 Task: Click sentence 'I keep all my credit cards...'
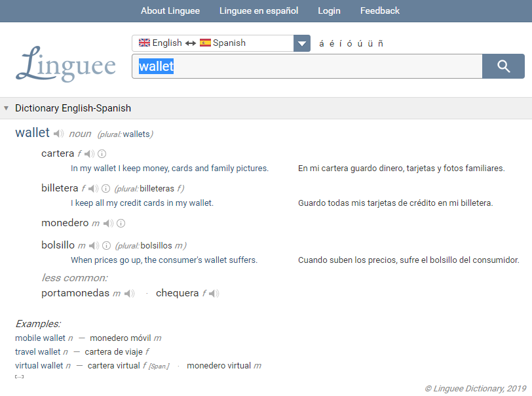pyautogui.click(x=142, y=203)
